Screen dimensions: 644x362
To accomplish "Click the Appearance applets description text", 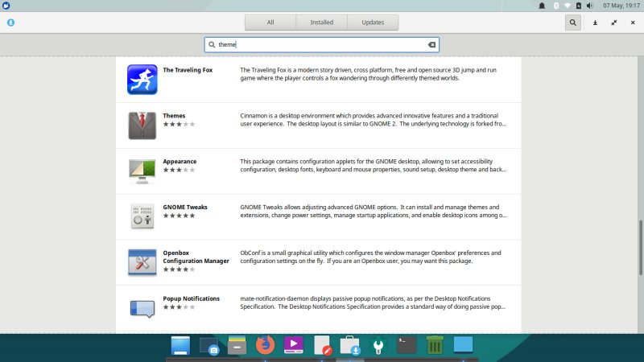I will 374,166.
